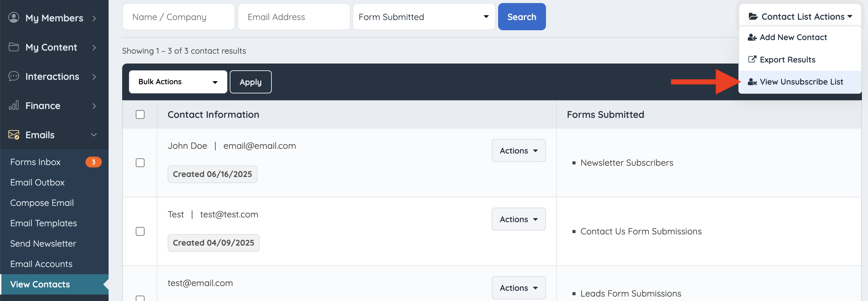Select View Contacts sidebar item
The image size is (868, 301).
54,284
